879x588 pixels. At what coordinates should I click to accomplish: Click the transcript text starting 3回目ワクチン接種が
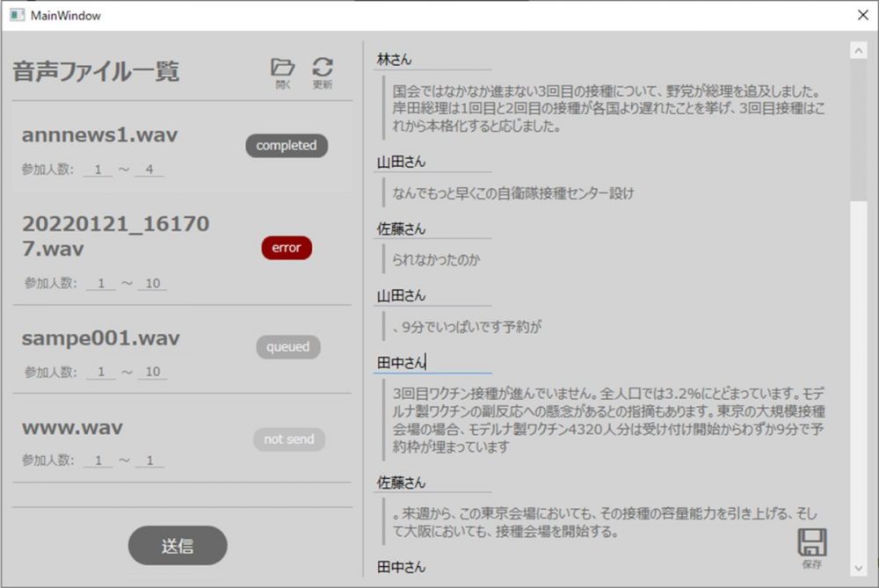609,420
